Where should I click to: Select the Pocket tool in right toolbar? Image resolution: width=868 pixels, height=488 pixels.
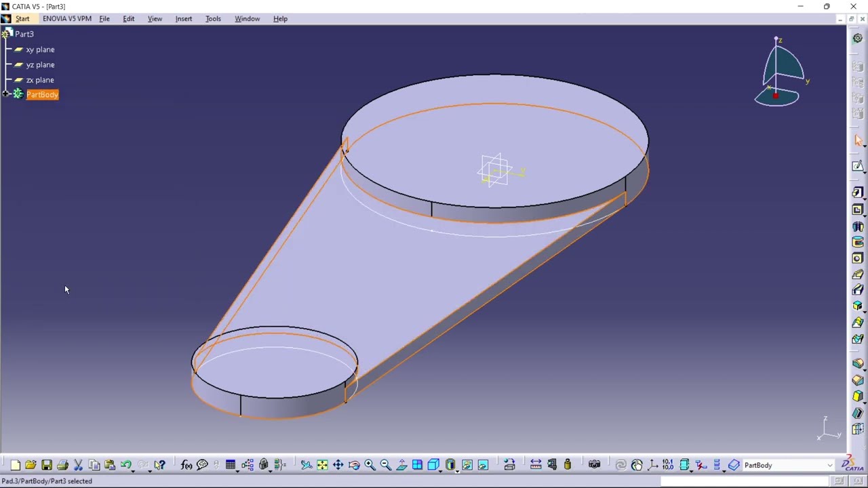858,209
